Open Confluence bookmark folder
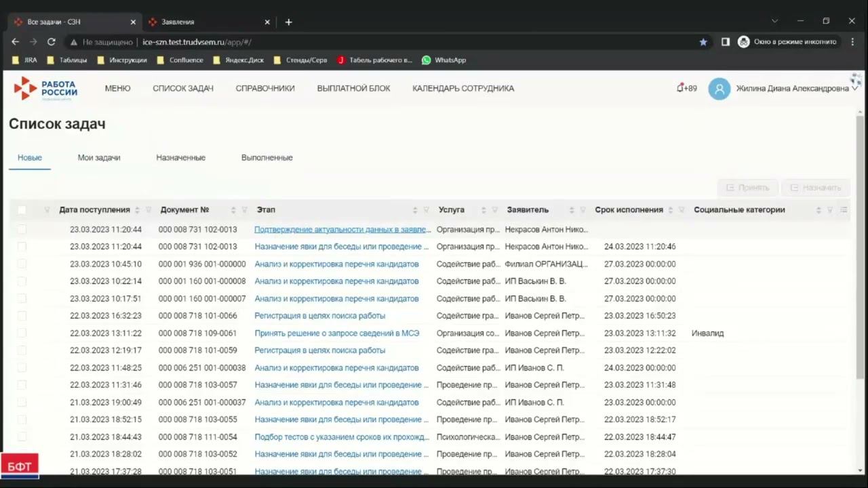 point(180,60)
